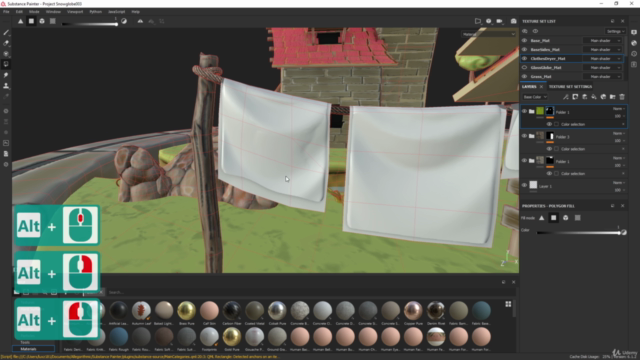Adjust the grayscale slider in the top toolbar

89,24
